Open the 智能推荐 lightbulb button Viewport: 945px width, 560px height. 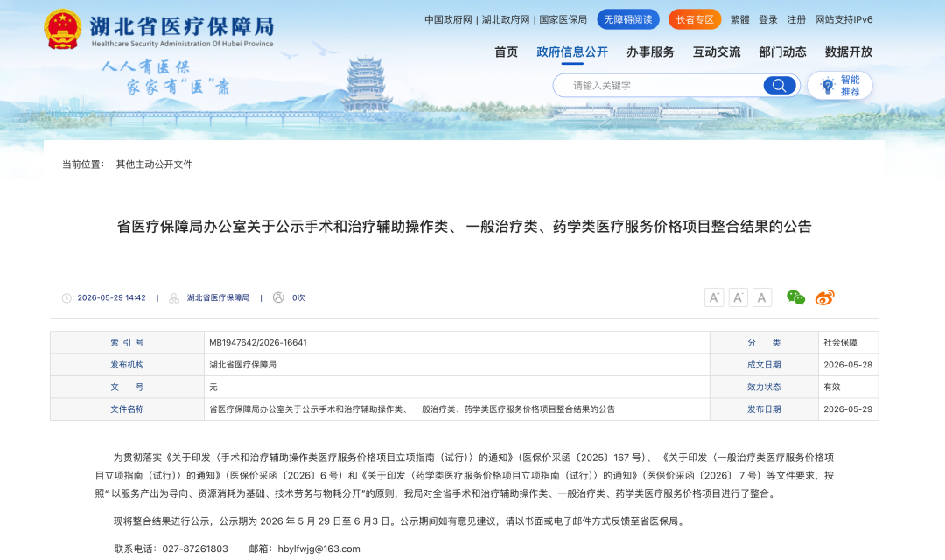839,86
